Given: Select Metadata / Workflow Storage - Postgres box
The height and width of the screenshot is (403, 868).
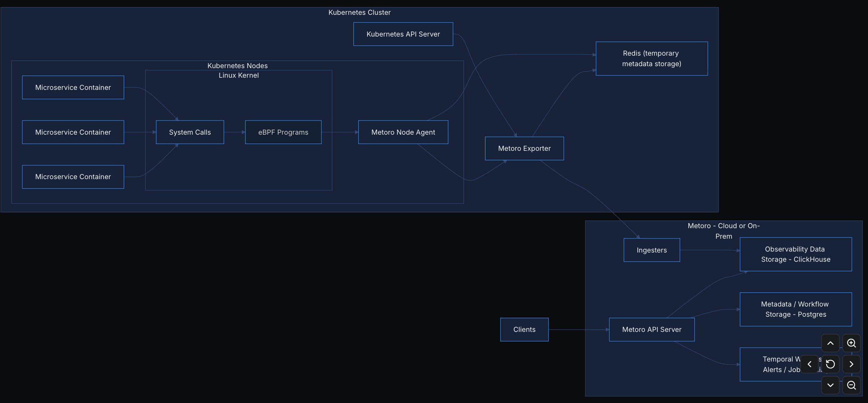Looking at the screenshot, I should pos(795,309).
